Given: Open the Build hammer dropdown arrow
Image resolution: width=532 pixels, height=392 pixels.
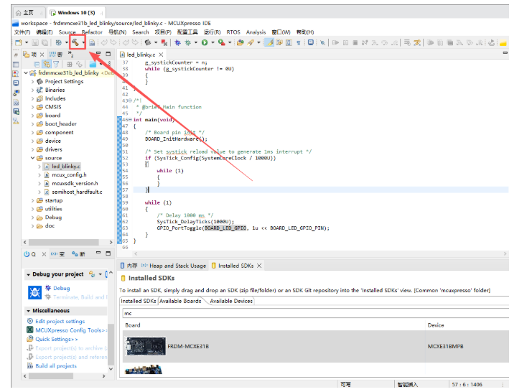Looking at the screenshot, I should click(x=83, y=42).
